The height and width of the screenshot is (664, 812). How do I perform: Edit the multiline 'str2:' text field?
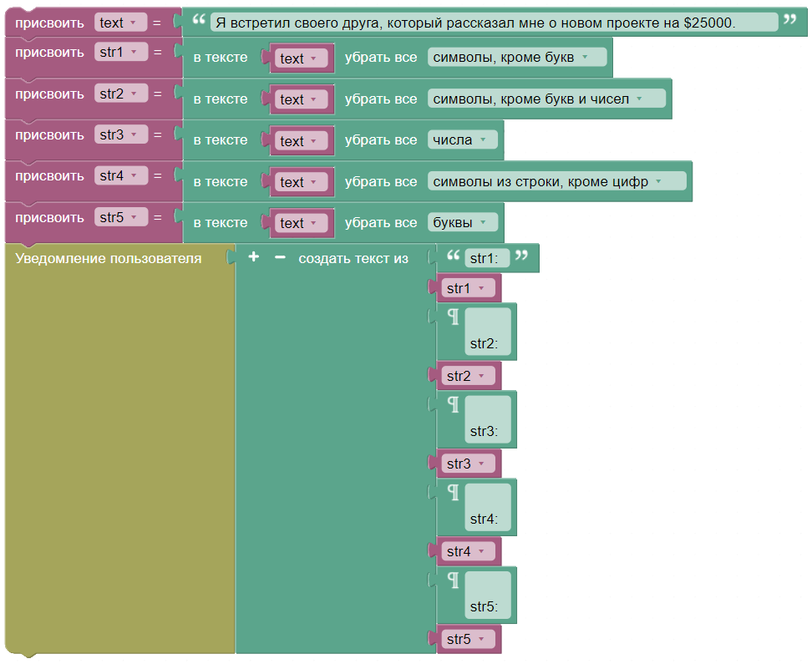[488, 332]
